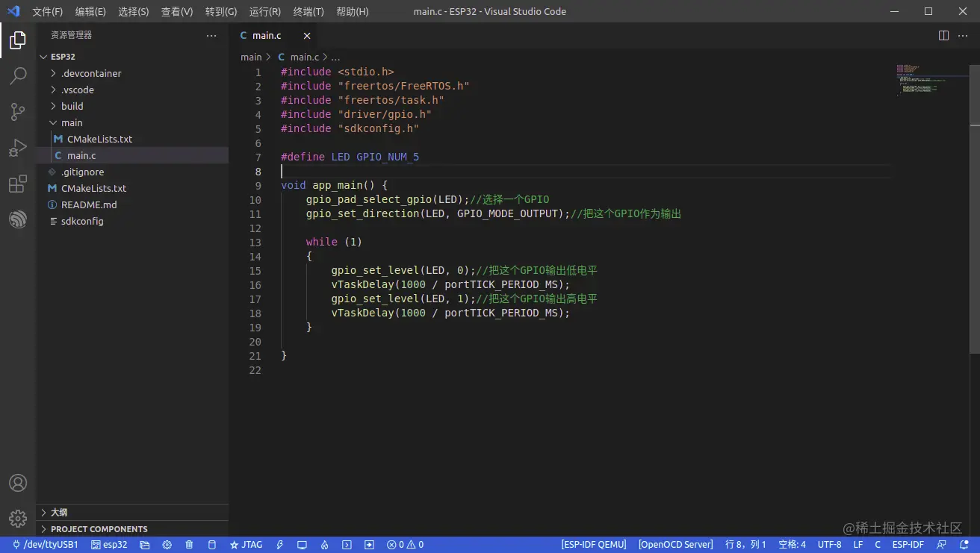This screenshot has width=980, height=553.
Task: Expand the PROJECT COMPONENTS section
Action: click(132, 528)
